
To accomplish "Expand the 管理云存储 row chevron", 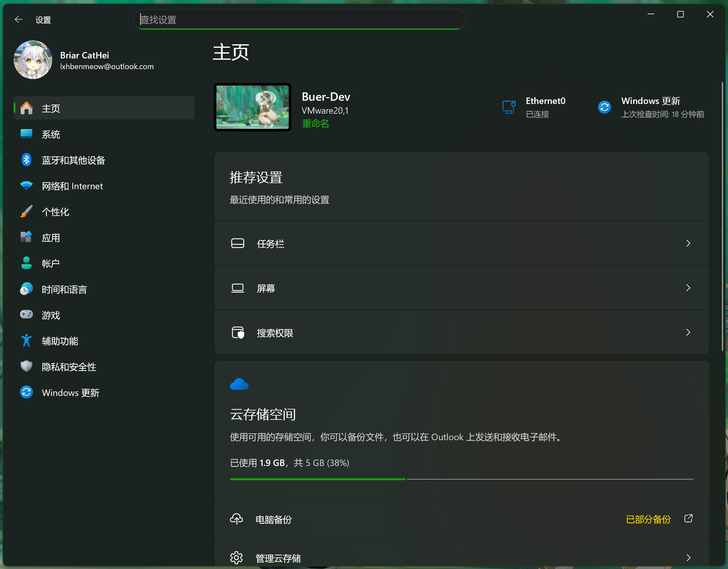I will [688, 558].
